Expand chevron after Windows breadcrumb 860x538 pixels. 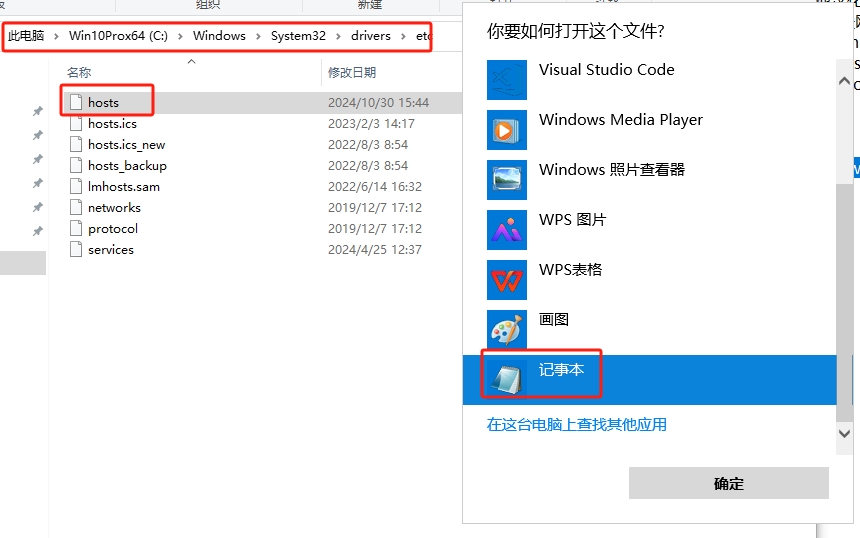coord(258,36)
